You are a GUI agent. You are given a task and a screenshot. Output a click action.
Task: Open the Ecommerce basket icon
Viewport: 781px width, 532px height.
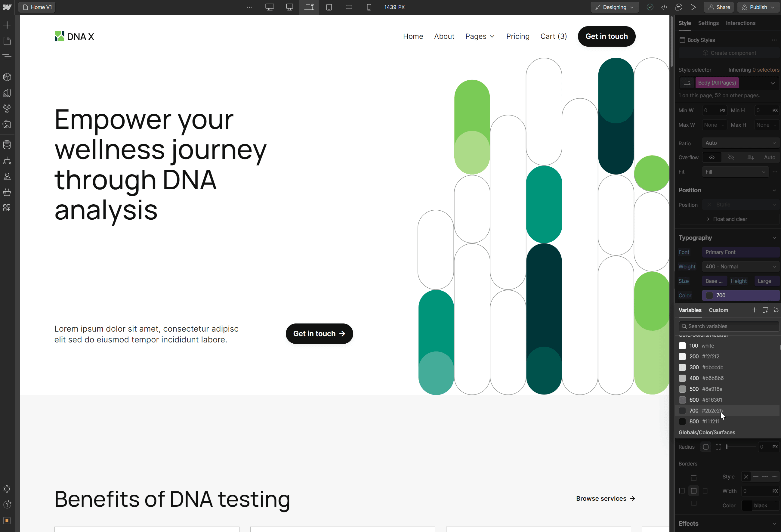click(7, 192)
